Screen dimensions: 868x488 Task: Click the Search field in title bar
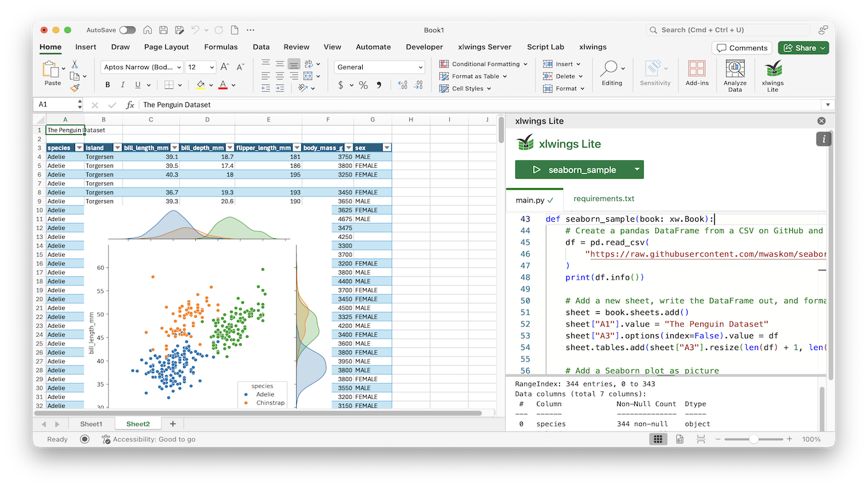point(728,30)
